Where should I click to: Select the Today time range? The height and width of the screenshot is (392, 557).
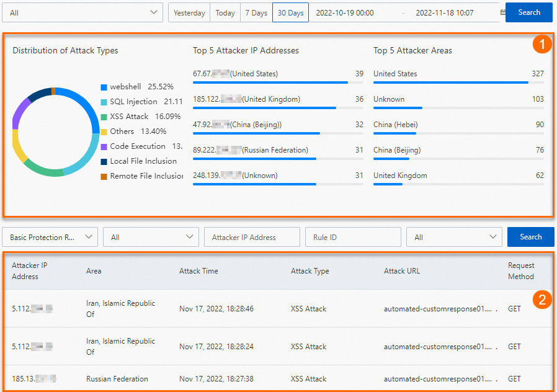tap(225, 13)
